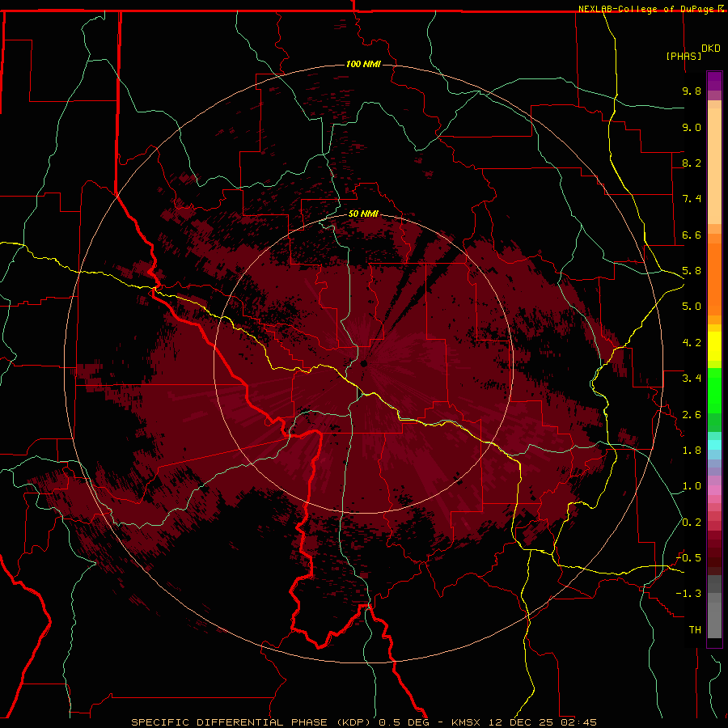Click the -1.3 scale value
Screen dimensions: 728x728
point(688,594)
